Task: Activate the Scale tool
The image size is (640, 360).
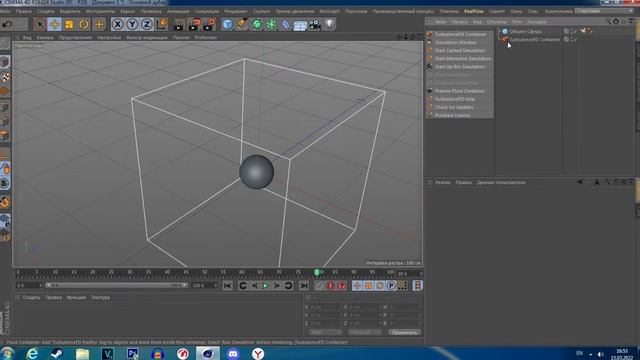Action: point(69,24)
